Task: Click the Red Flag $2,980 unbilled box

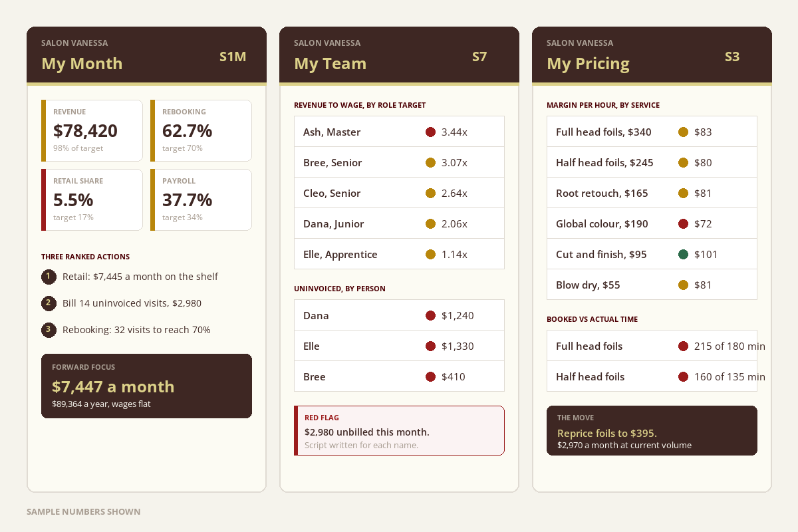Action: pos(399,430)
